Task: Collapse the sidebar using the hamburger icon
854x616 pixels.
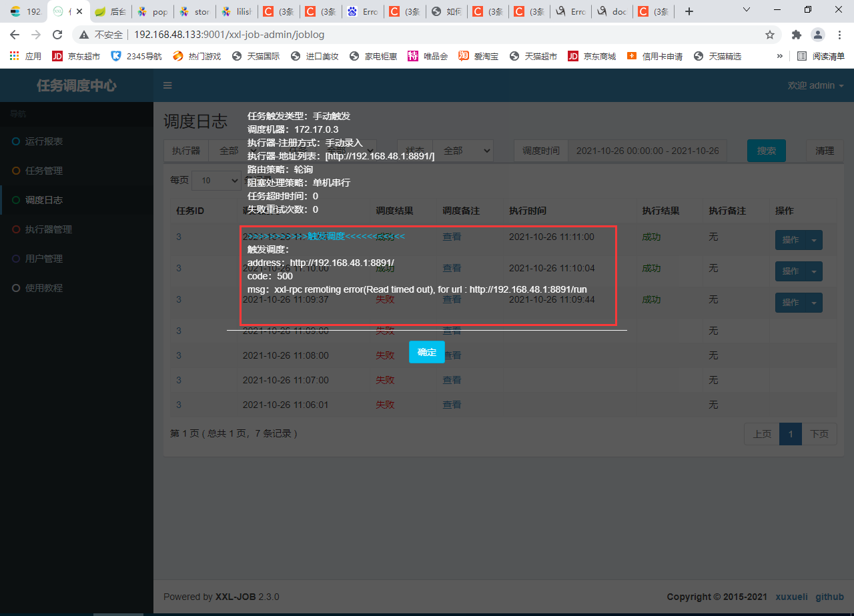Action: pyautogui.click(x=167, y=85)
